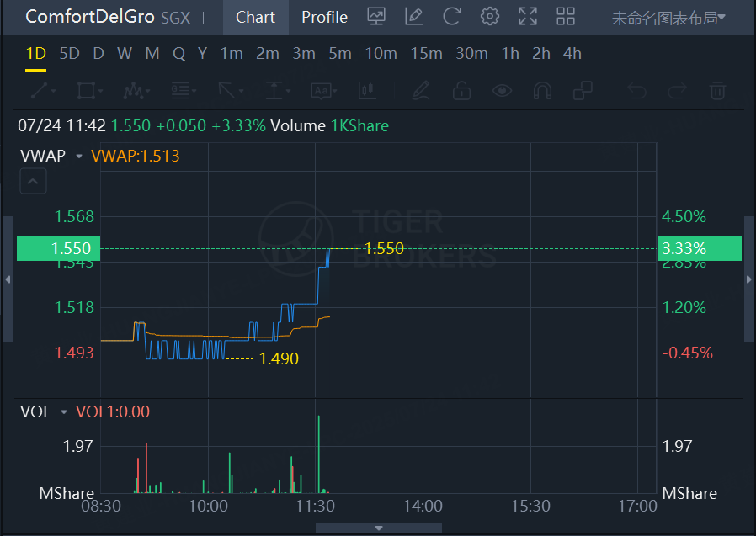Screen dimensions: 756x536
Task: Delete drawings with trash icon
Action: (x=717, y=91)
